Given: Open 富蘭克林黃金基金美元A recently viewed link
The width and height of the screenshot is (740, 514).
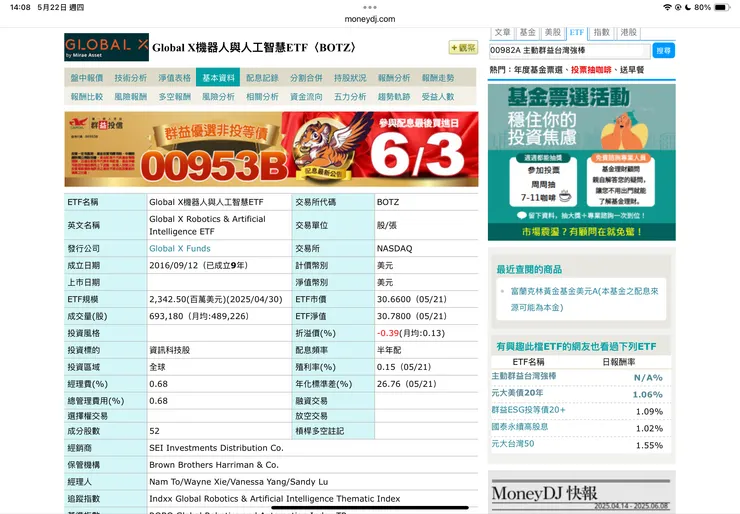Looking at the screenshot, I should (x=584, y=299).
